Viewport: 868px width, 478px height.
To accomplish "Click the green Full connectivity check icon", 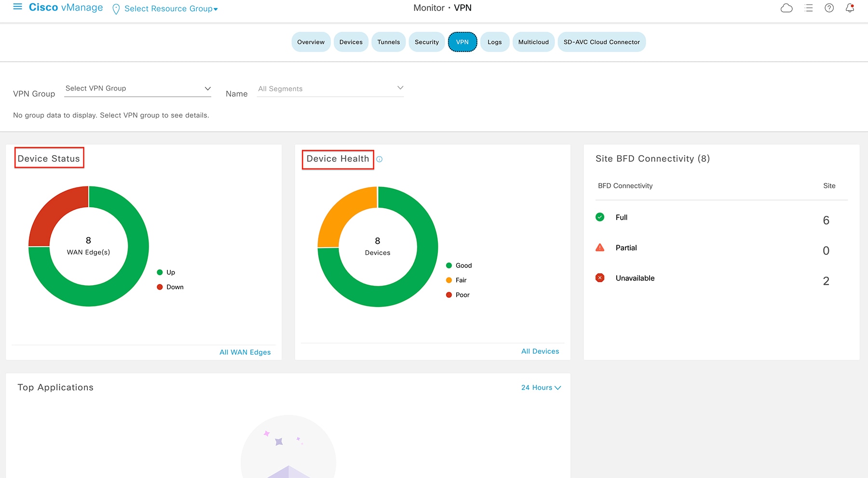I will coord(600,217).
